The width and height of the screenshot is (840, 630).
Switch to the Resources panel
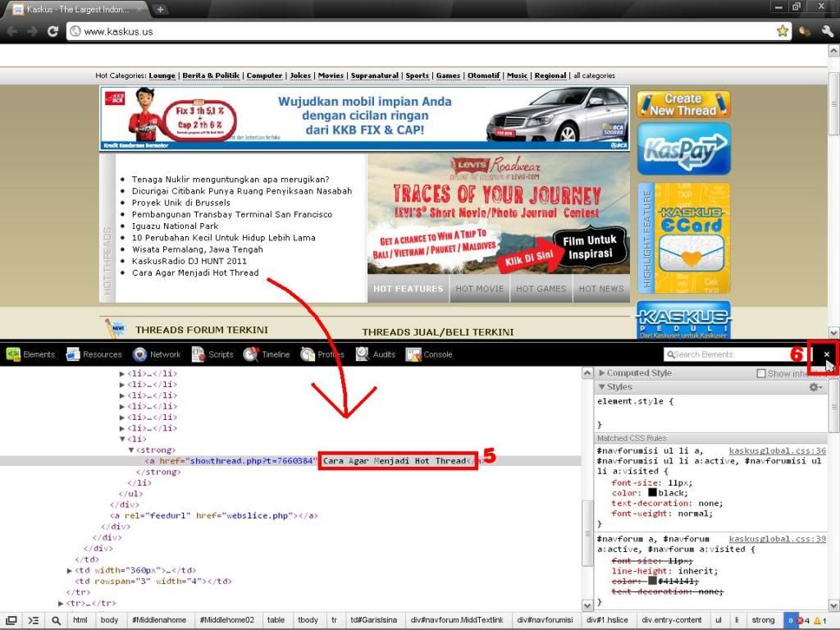click(x=94, y=354)
